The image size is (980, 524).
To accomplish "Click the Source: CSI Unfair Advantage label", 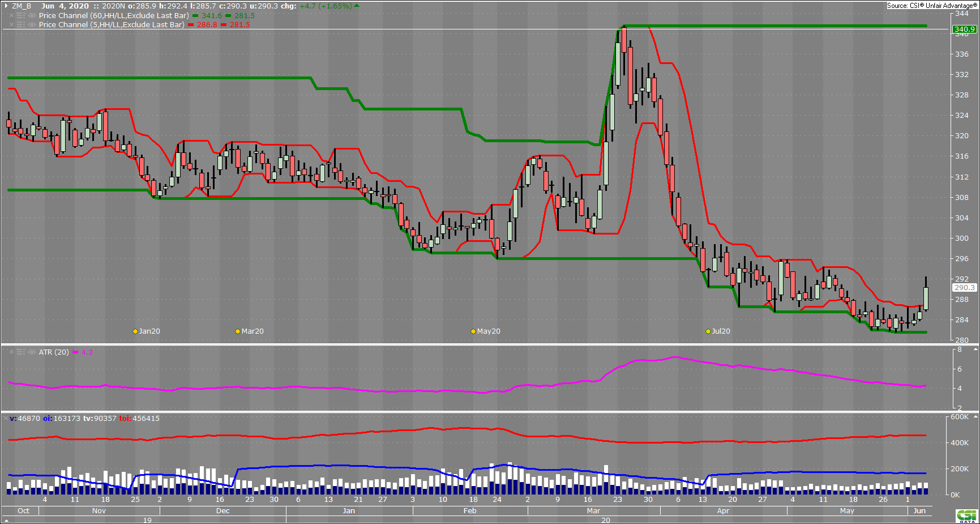I will click(x=932, y=6).
